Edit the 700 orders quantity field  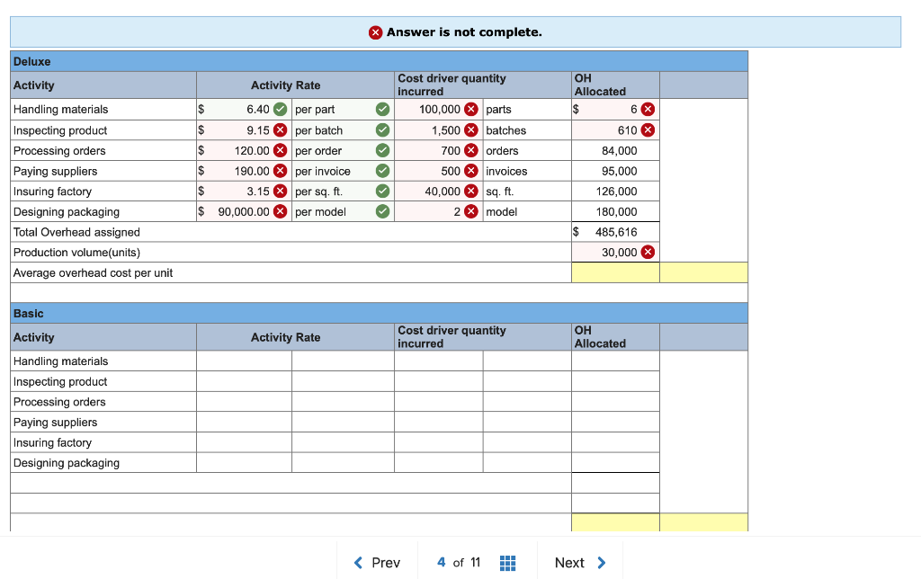(439, 150)
